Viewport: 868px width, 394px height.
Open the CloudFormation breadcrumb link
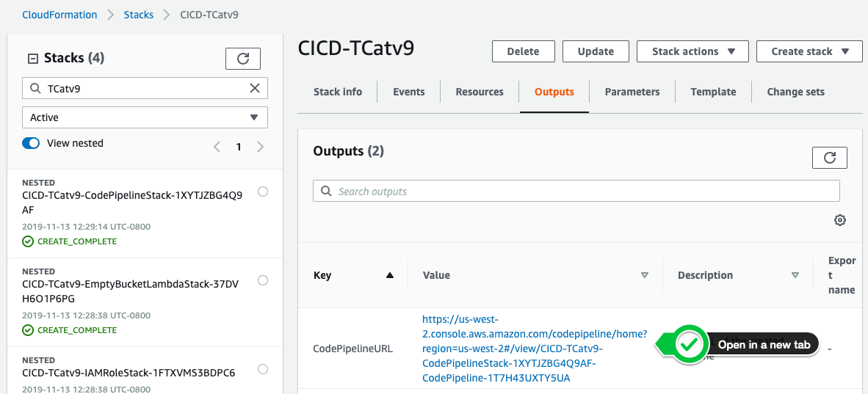pos(59,15)
